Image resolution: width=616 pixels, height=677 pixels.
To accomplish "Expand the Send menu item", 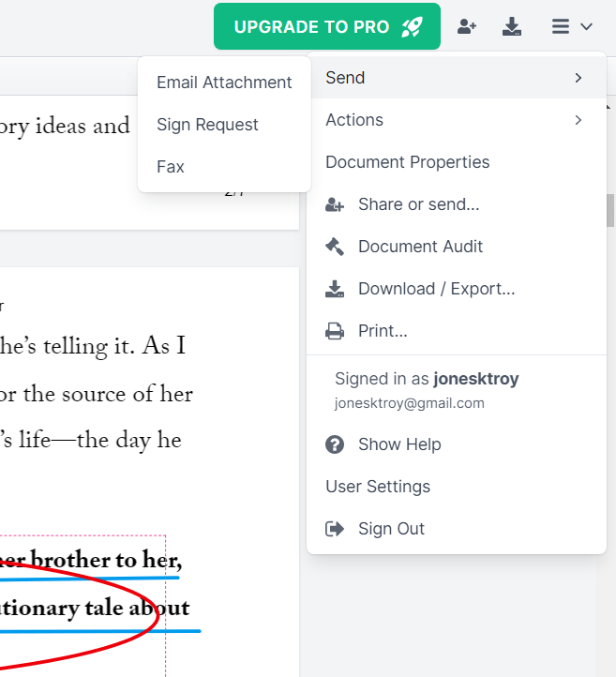I will pos(457,78).
